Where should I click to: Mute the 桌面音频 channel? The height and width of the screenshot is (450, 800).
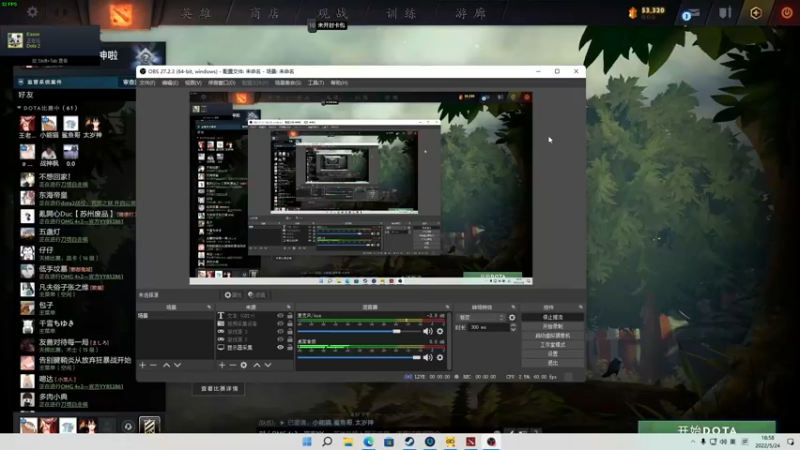tap(428, 358)
